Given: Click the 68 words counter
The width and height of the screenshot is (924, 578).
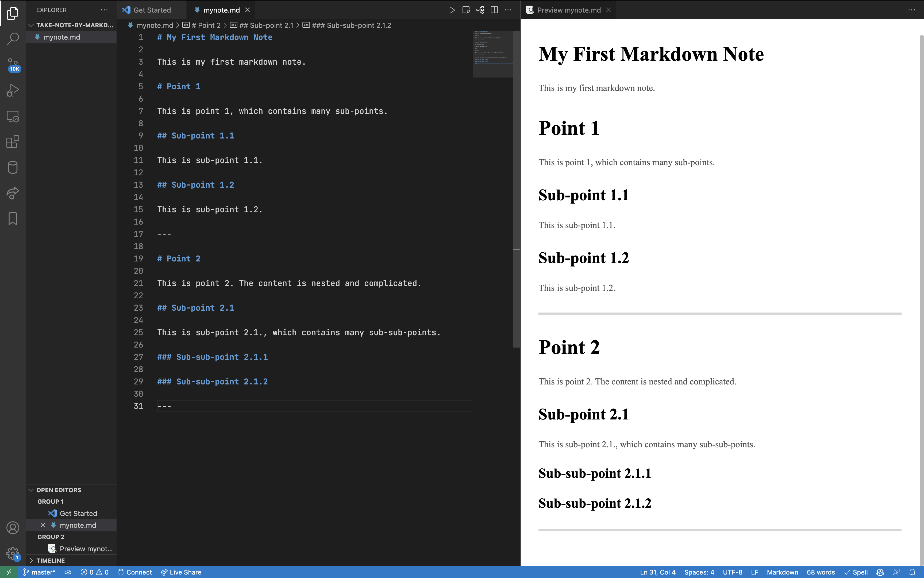Looking at the screenshot, I should coord(821,572).
